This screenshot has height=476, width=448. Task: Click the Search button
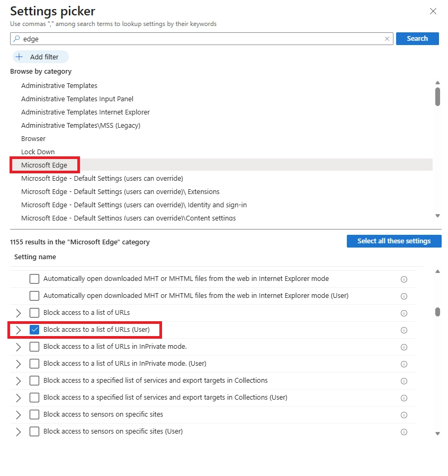(417, 39)
